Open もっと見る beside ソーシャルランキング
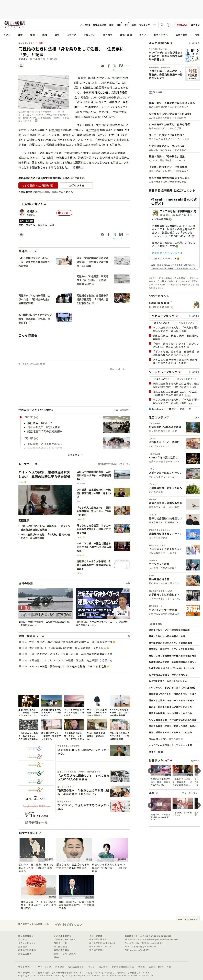Viewport: 203px width, 980px height. click(x=194, y=372)
